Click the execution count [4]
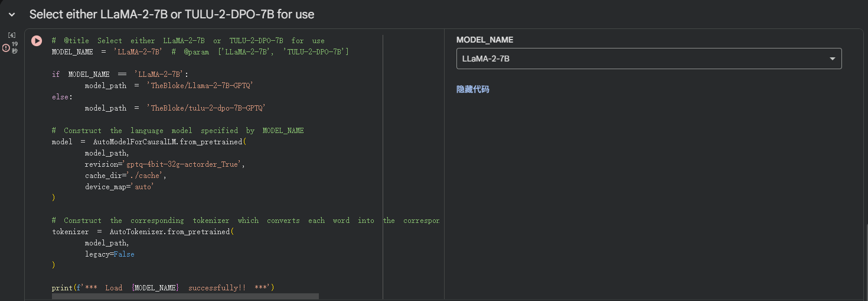Image resolution: width=868 pixels, height=301 pixels. (x=11, y=35)
